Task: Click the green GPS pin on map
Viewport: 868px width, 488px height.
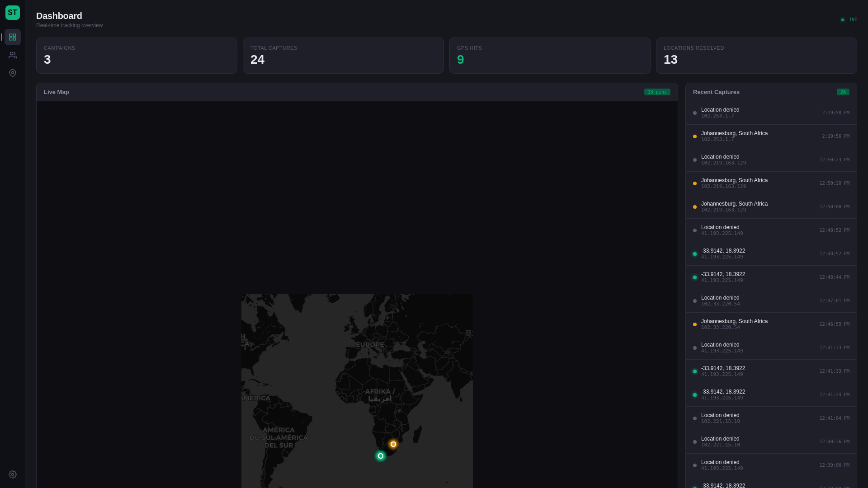Action: tap(381, 456)
